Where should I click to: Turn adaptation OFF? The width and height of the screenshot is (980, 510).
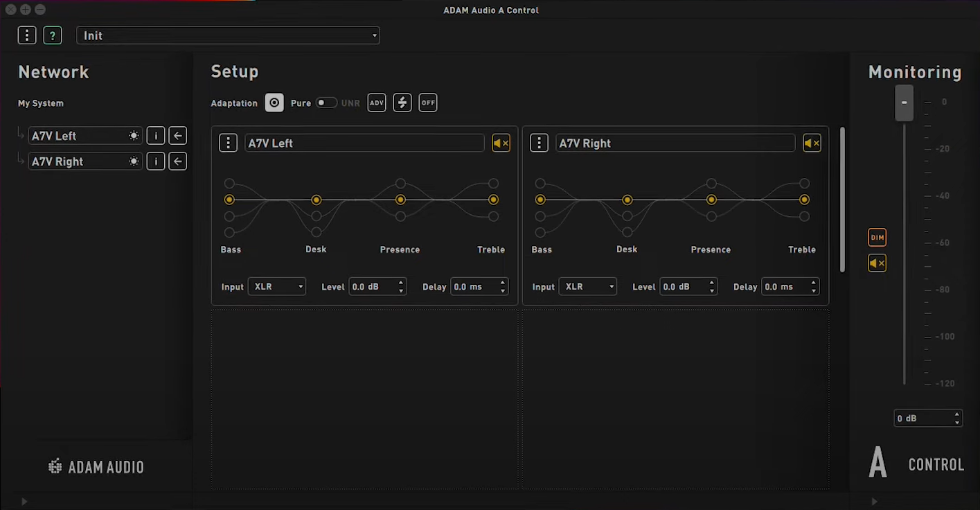427,102
